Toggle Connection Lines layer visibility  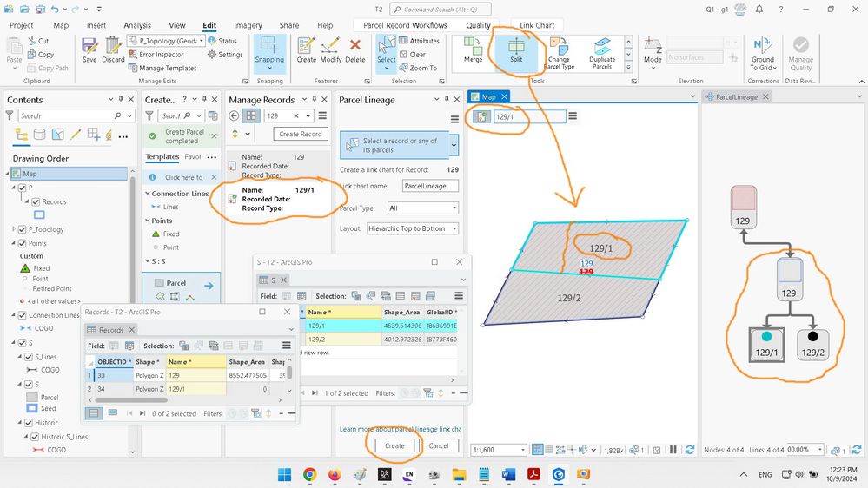tap(22, 315)
